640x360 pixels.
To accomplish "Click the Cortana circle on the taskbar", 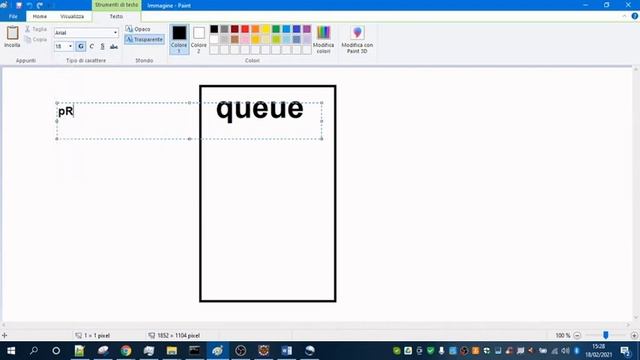I will click(x=56, y=351).
